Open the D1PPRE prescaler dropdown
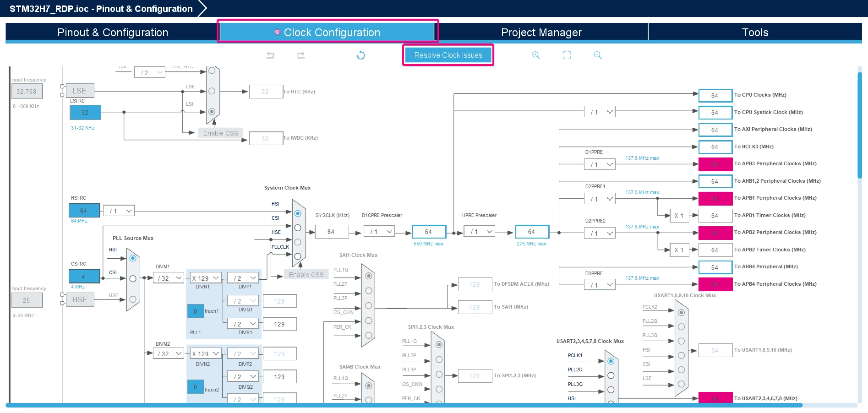Viewport: 868px width, 413px height. point(600,165)
